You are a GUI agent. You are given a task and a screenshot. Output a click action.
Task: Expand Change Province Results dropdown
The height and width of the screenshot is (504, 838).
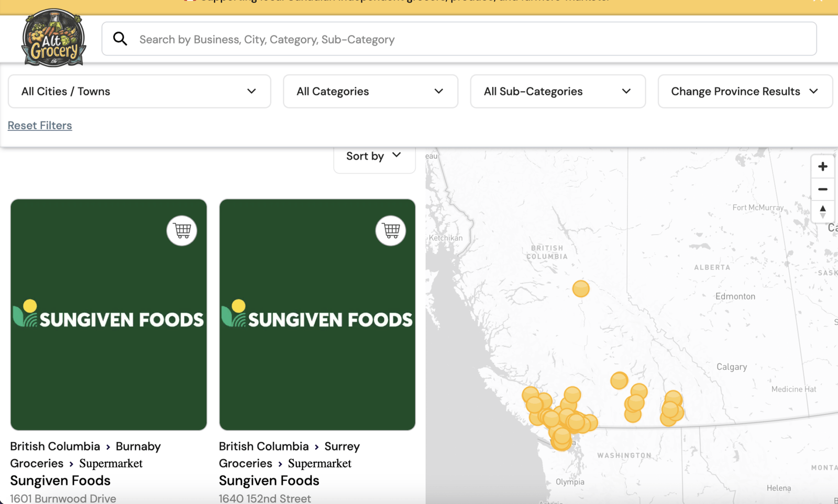point(744,92)
